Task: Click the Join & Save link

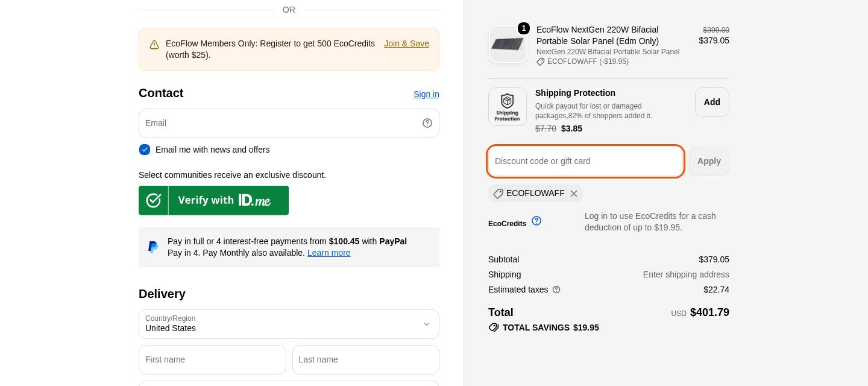Action: (407, 43)
